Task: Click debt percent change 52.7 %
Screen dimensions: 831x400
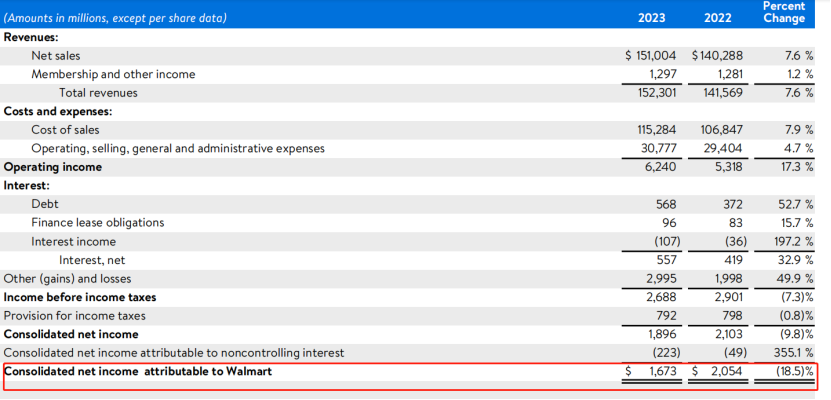Action: click(797, 204)
